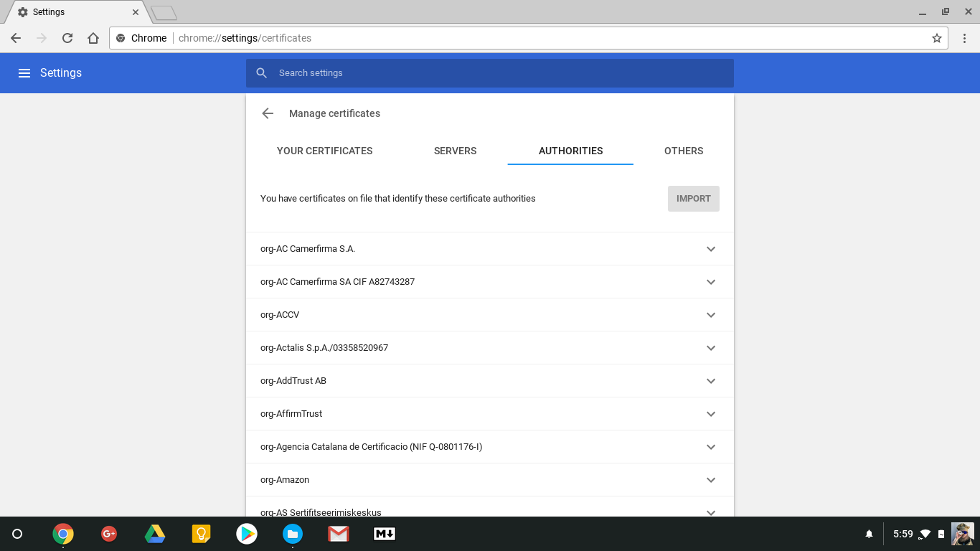980x551 pixels.
Task: Click the chrome://settings address bar
Action: point(528,38)
